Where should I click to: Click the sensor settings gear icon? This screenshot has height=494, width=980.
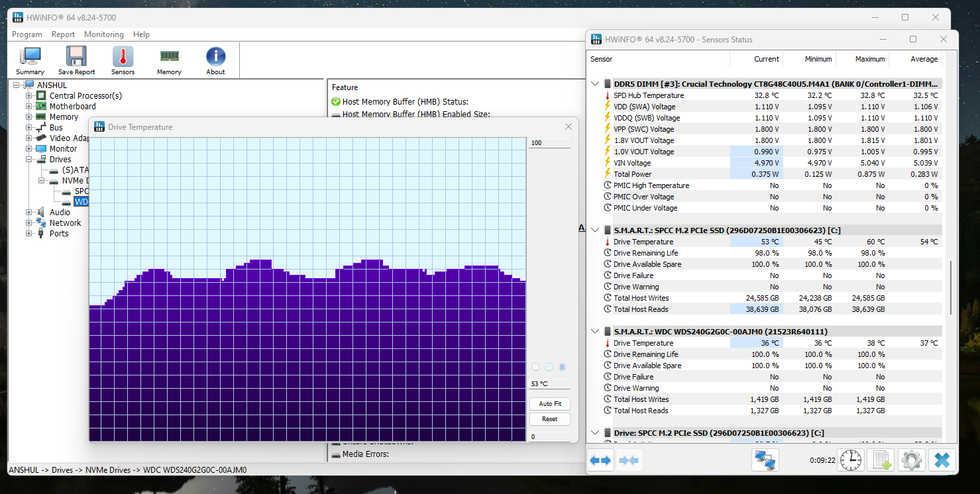(912, 460)
